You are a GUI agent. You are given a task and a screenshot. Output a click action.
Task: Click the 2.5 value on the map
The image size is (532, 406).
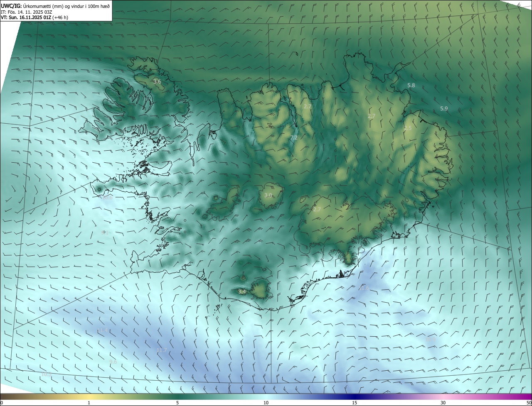[408, 128]
